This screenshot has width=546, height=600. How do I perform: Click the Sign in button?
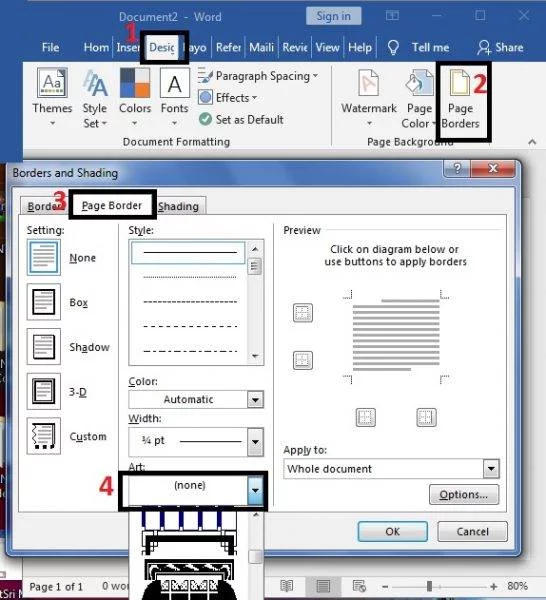(333, 16)
